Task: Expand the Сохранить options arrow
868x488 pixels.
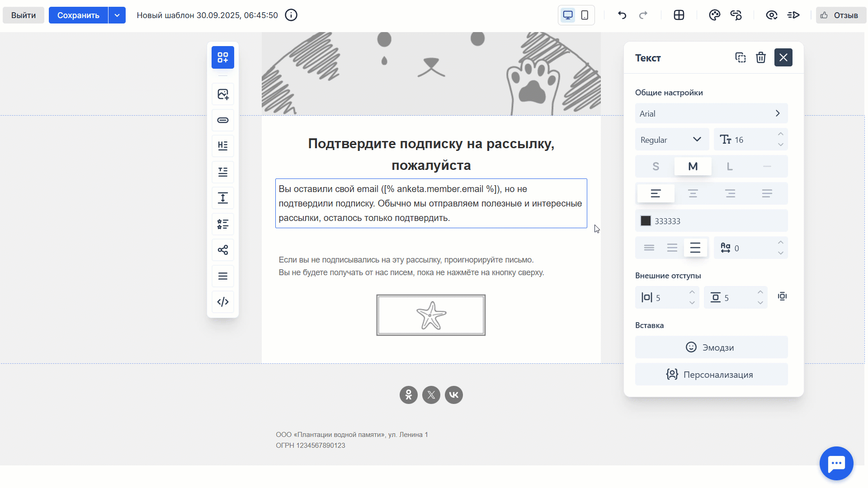Action: [x=117, y=15]
